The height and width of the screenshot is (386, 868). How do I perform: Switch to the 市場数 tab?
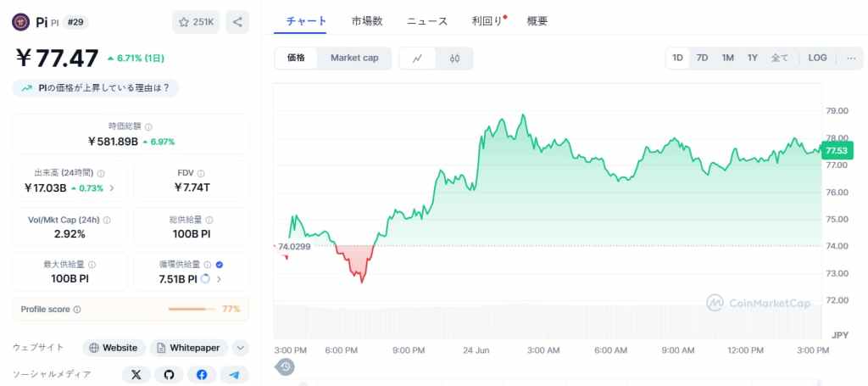pos(366,21)
